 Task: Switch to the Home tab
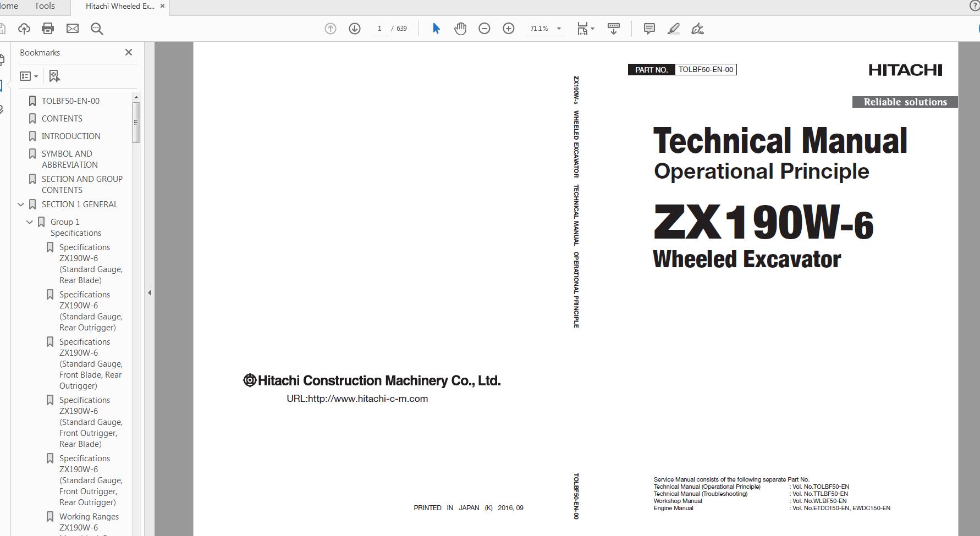[9, 6]
